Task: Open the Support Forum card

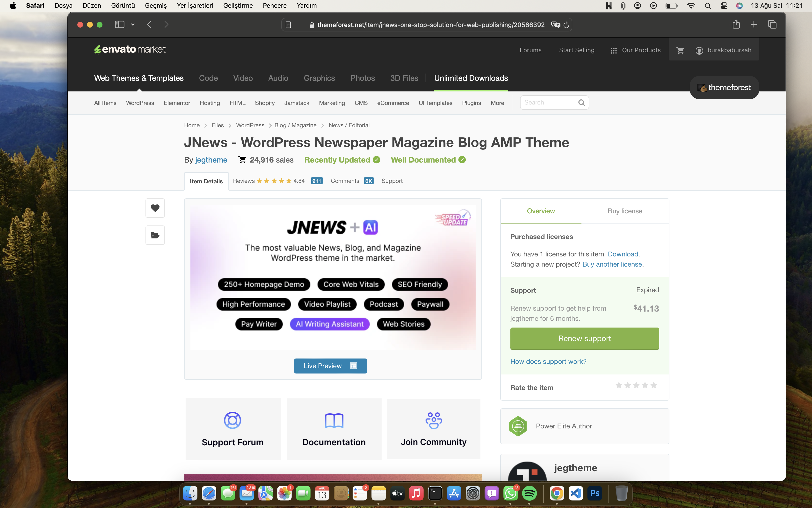Action: (x=233, y=429)
